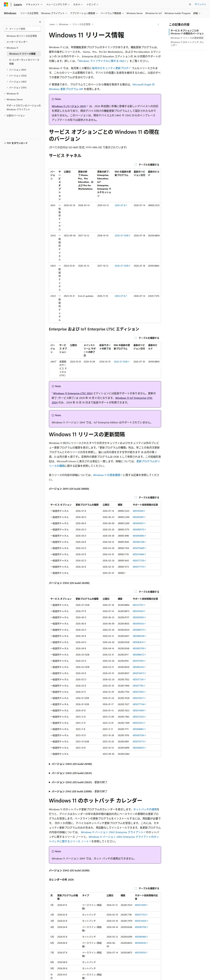This screenshot has width=210, height=980.
Task: Open the 詳細 dropdown in the navigation bar
Action: 197,13
